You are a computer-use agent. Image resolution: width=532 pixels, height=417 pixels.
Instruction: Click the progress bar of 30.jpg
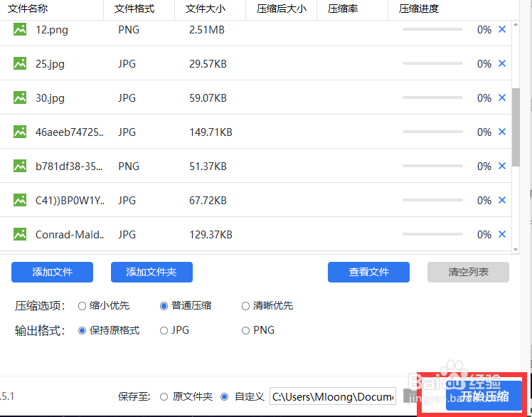432,97
